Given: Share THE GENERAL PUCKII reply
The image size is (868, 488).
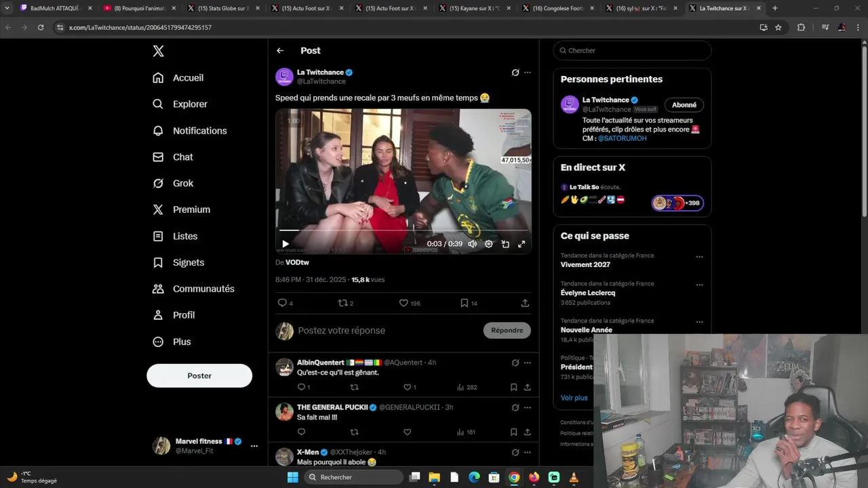Looking at the screenshot, I should click(x=527, y=432).
